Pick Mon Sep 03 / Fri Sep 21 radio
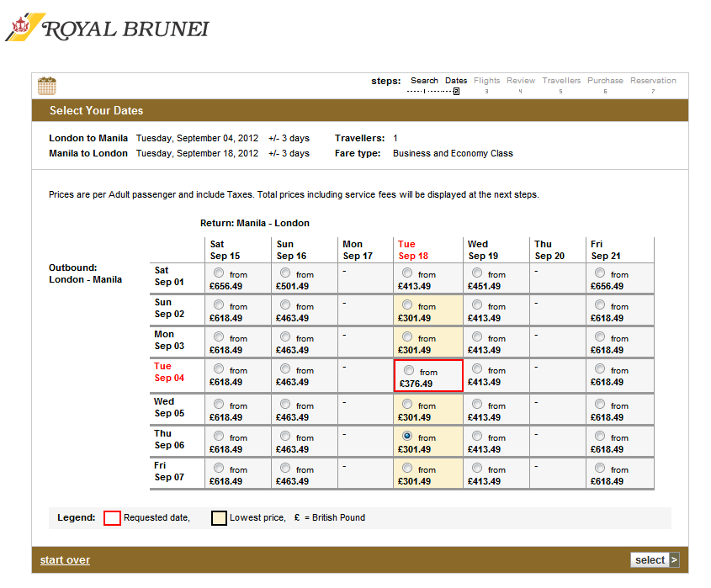Screen dimensions: 711x588 pos(600,336)
